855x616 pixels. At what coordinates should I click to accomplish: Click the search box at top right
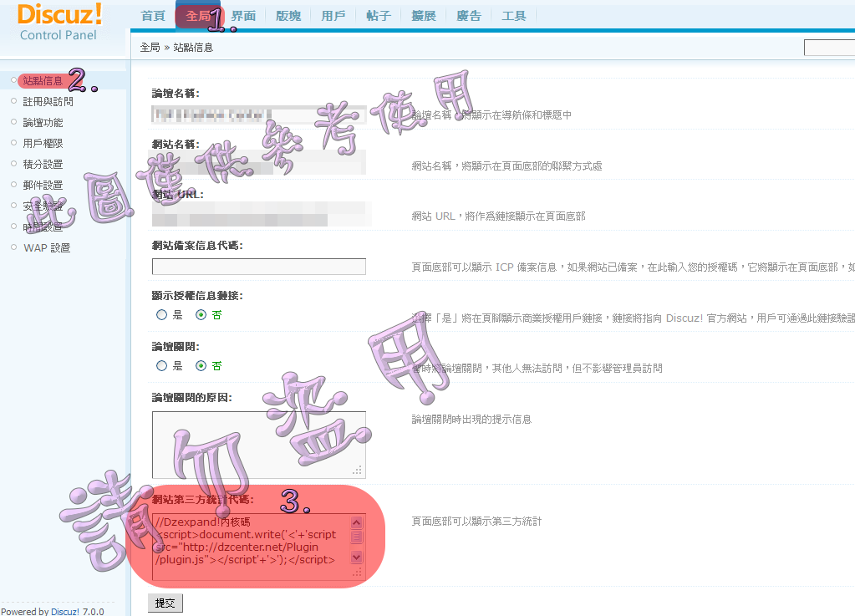[x=829, y=48]
